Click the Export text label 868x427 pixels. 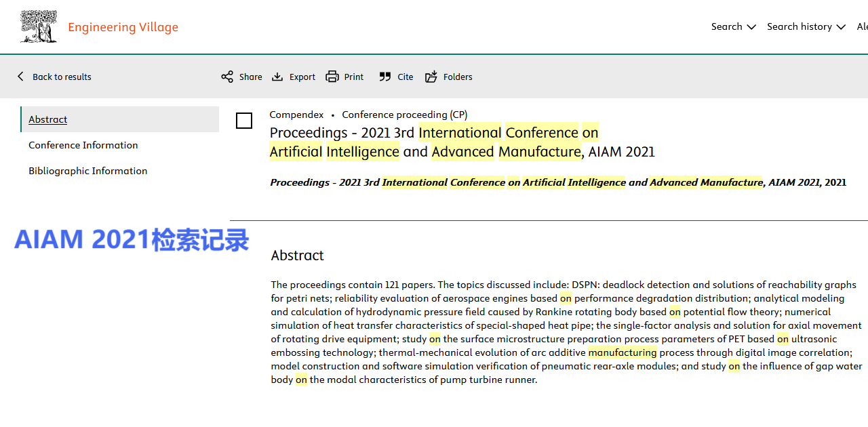(302, 77)
